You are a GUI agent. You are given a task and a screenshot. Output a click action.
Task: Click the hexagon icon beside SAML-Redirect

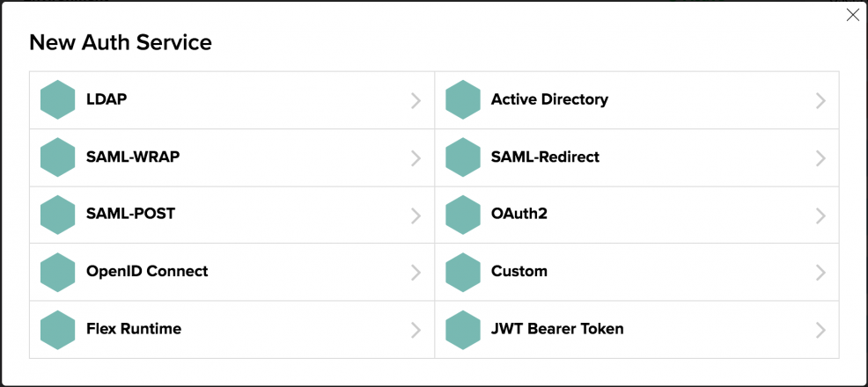tap(463, 157)
